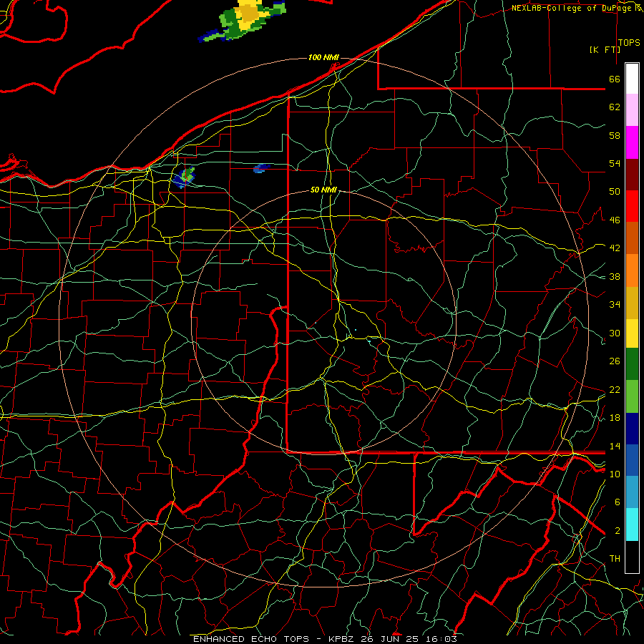Click the 30 legend value

click(615, 333)
